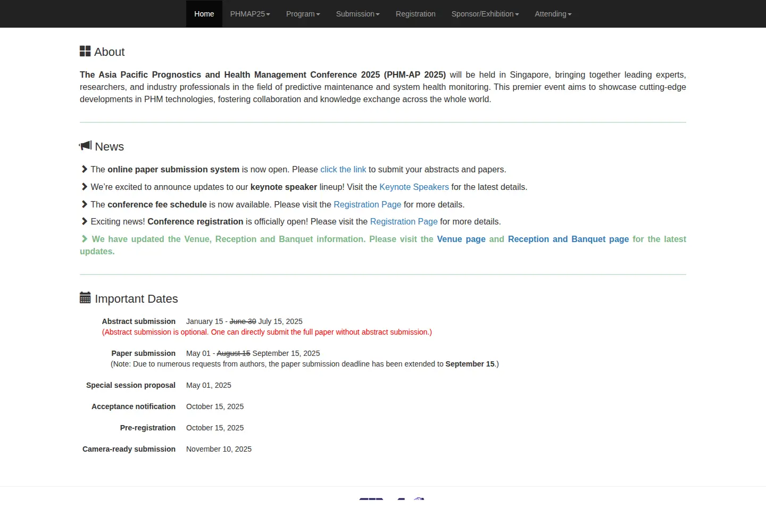Viewport: 766px width, 532px height.
Task: Click the 'Pre-registration' label
Action: coord(148,428)
